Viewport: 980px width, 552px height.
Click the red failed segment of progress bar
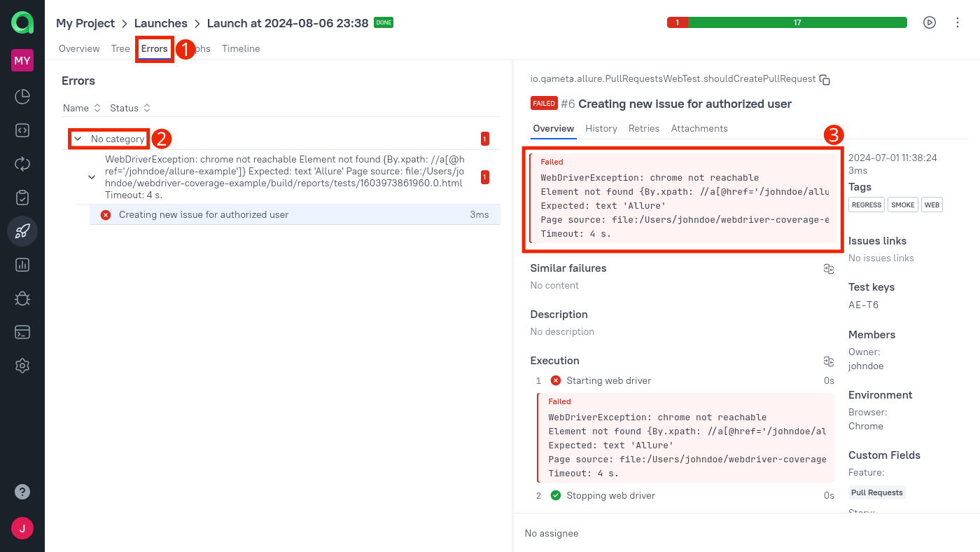pos(678,22)
